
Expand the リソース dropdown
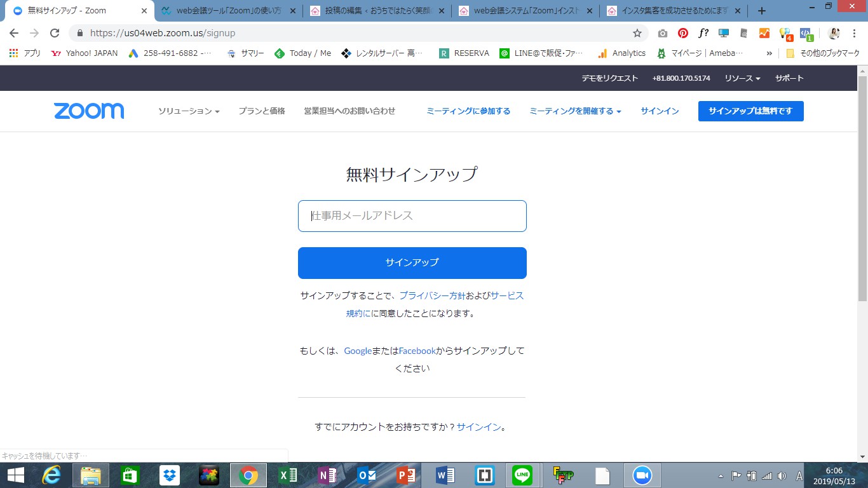click(742, 78)
